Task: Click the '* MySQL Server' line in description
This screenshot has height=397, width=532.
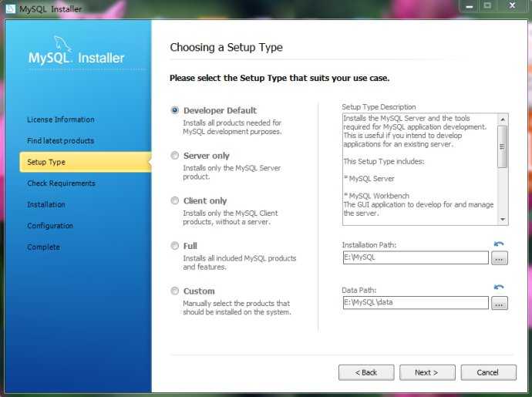Action: click(x=369, y=179)
